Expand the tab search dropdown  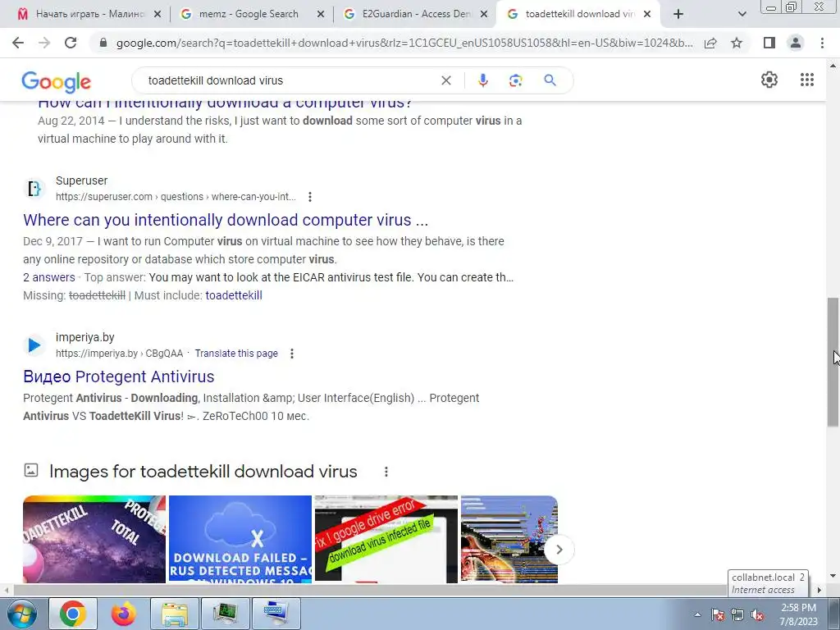(742, 15)
